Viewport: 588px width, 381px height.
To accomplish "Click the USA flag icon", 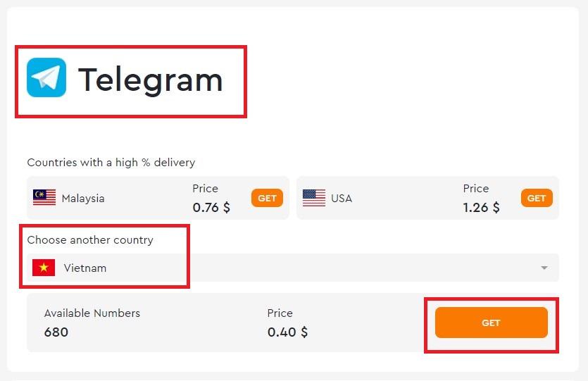I will click(x=314, y=198).
